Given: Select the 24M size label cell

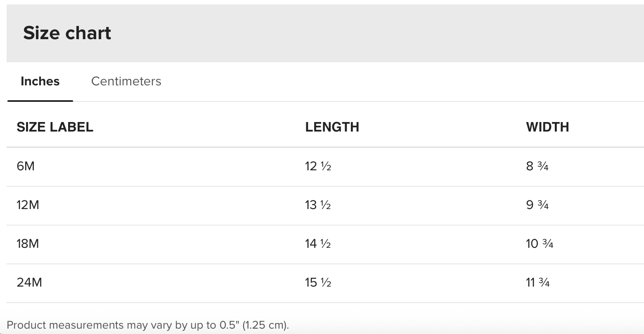Looking at the screenshot, I should 29,282.
